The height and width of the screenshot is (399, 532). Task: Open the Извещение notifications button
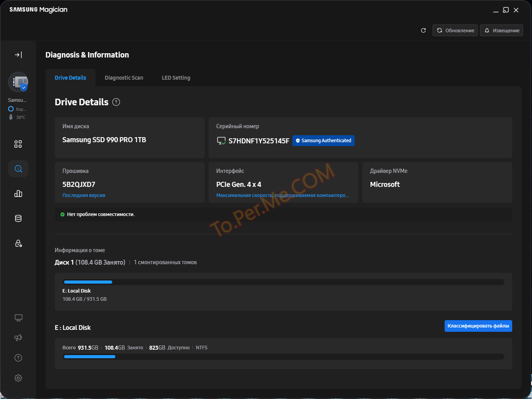point(501,30)
